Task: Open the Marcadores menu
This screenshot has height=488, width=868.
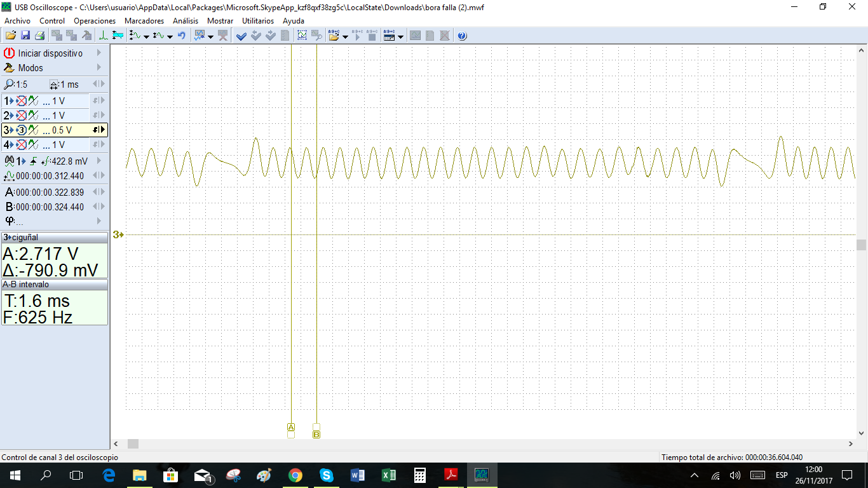Action: 144,20
